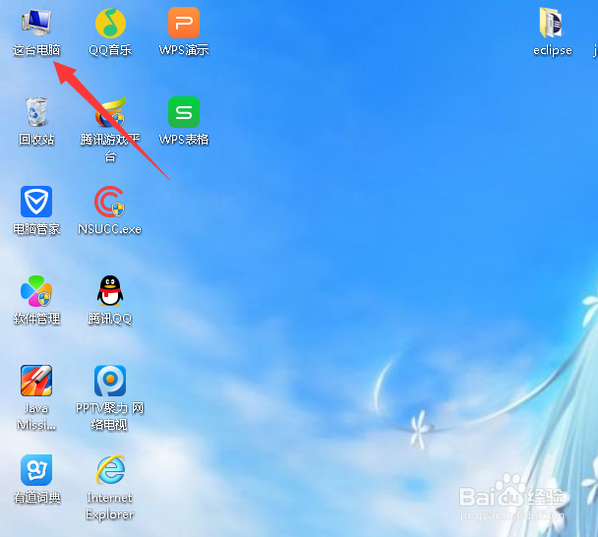Select the eclipse folder icon
The image size is (598, 537).
point(551,23)
